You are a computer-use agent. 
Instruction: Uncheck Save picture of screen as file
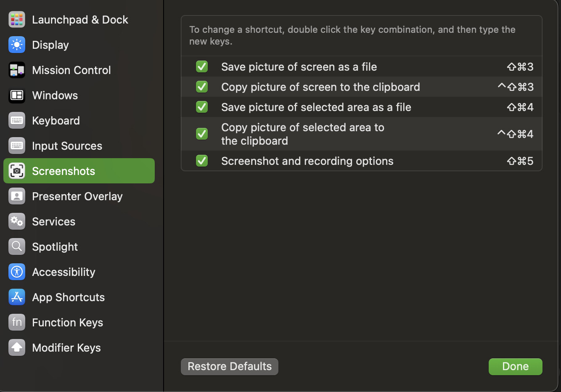(202, 66)
